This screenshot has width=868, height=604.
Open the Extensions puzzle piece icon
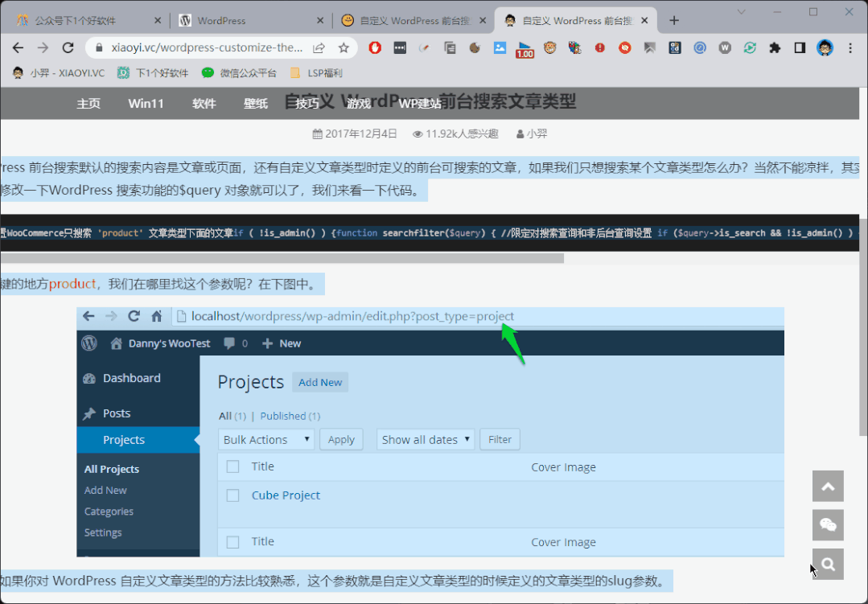tap(775, 48)
